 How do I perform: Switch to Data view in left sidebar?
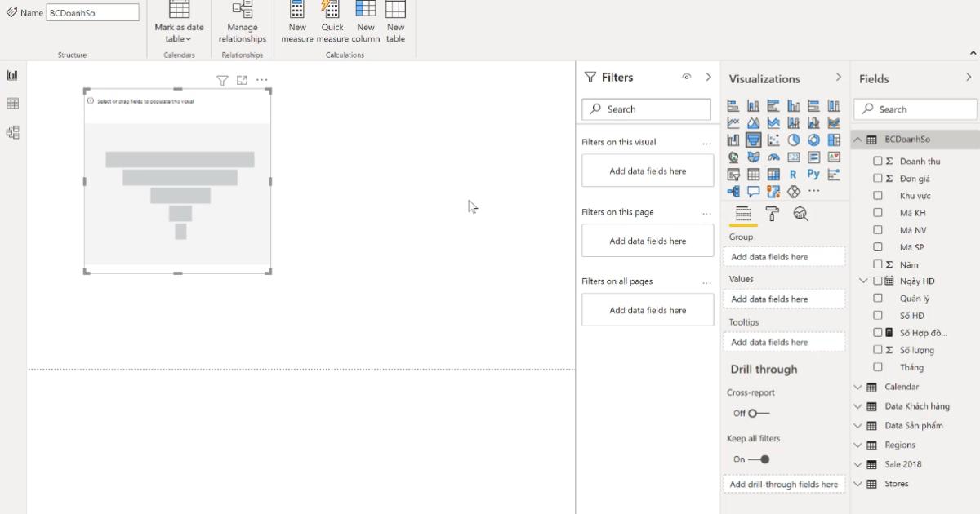(12, 104)
